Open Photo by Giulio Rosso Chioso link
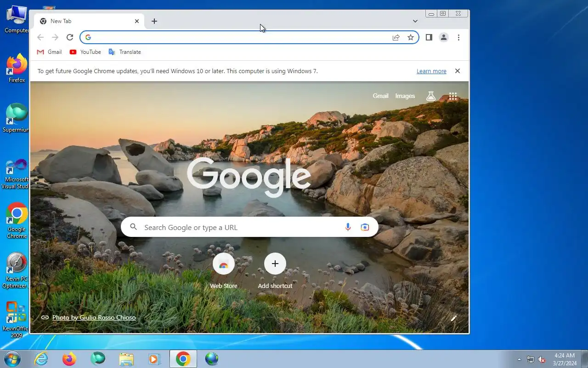This screenshot has width=588, height=368. 94,317
